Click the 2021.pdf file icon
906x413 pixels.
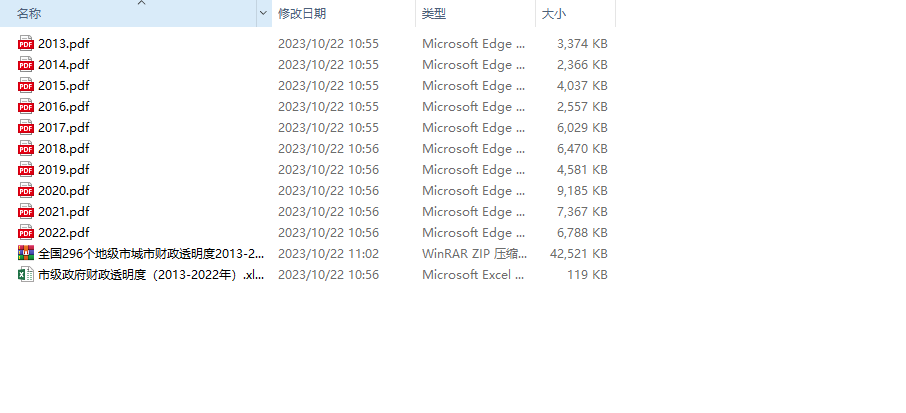coord(26,211)
